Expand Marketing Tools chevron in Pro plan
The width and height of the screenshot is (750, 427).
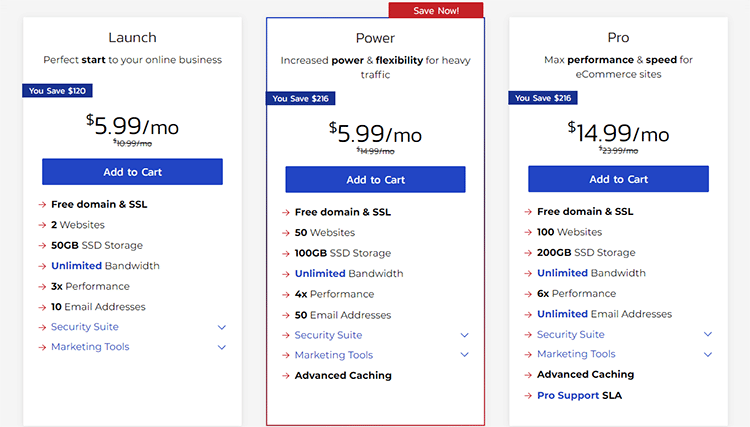click(x=708, y=354)
